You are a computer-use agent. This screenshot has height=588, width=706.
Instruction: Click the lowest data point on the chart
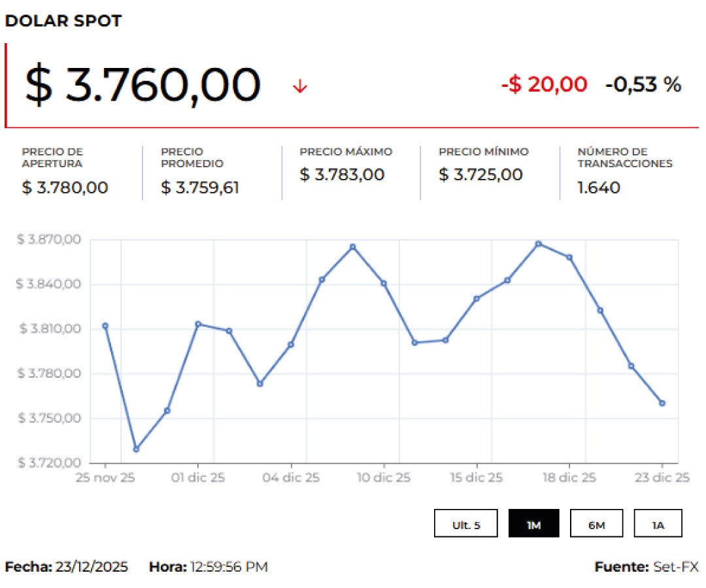tap(136, 449)
